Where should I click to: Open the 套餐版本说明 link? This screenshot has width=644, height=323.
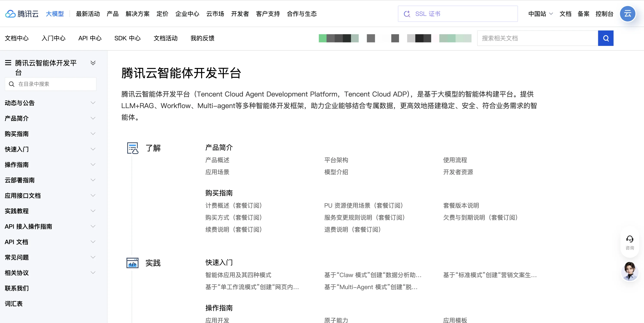tap(461, 206)
